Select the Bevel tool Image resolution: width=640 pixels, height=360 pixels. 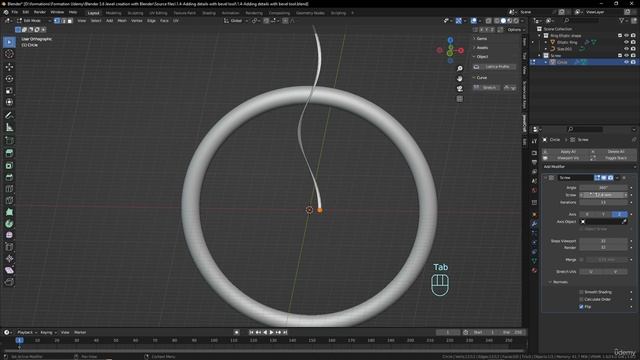click(9, 177)
